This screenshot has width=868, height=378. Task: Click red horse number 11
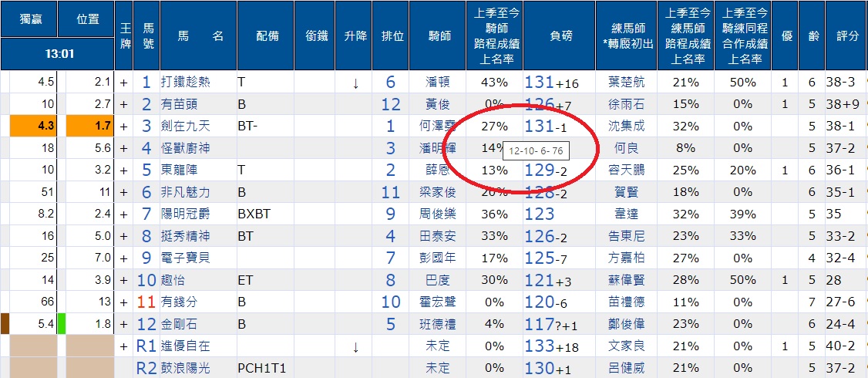146,302
